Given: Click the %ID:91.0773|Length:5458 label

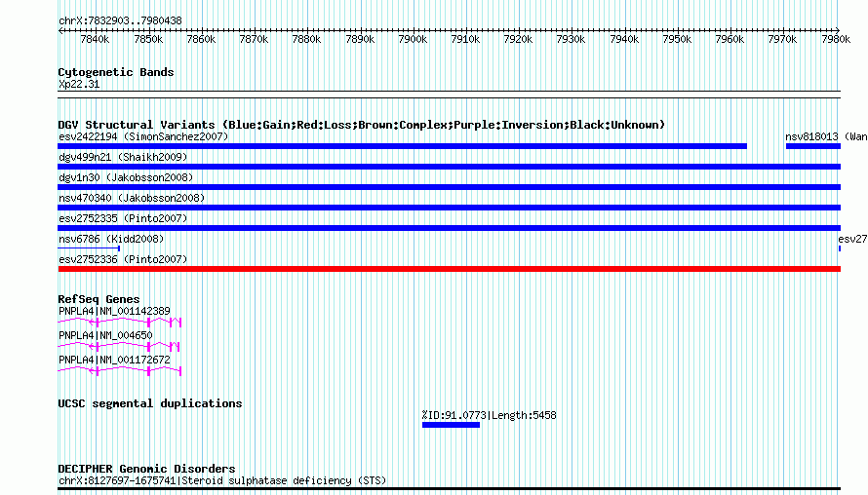Looking at the screenshot, I should coord(489,415).
